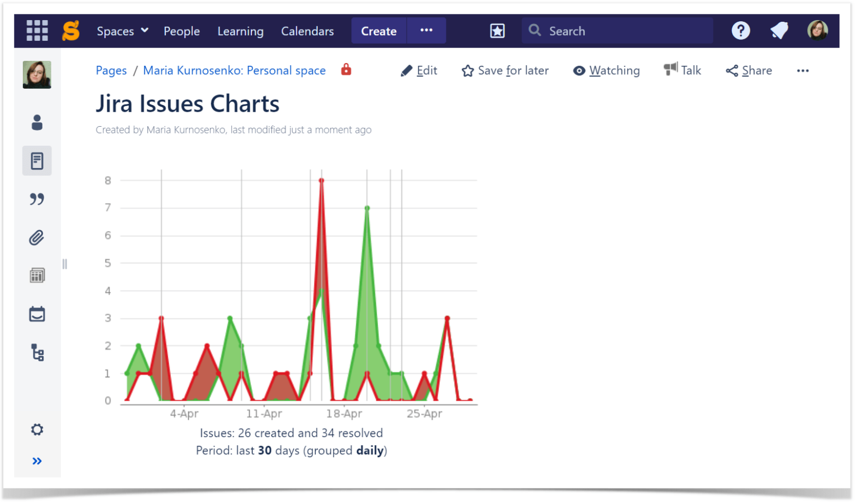
Task: Open Maria Kurnosenko: Personal space breadcrumb link
Action: [x=234, y=70]
